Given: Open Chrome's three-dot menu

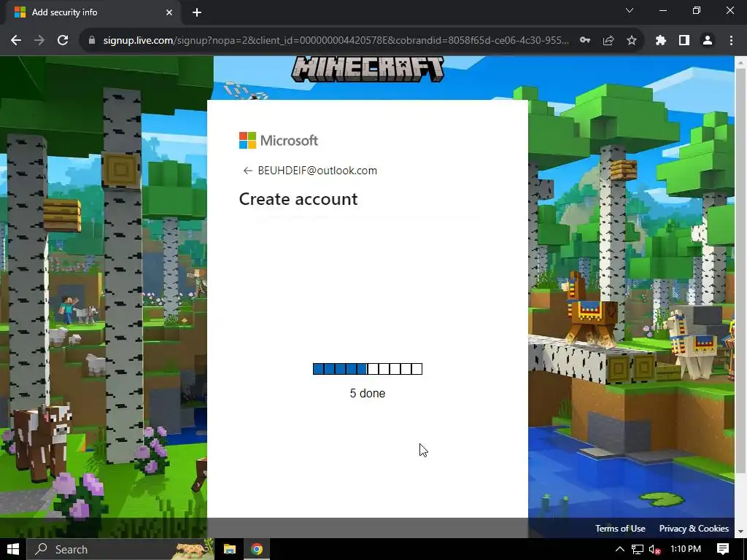Looking at the screenshot, I should click(x=731, y=41).
